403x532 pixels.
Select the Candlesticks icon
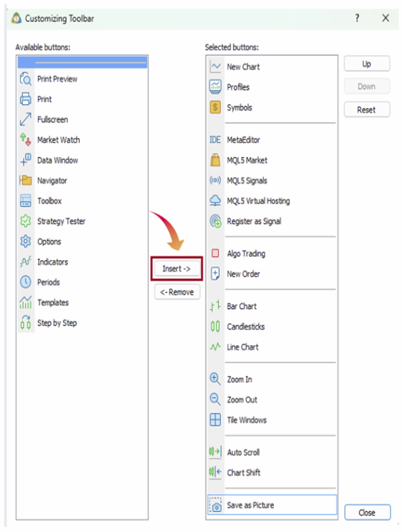click(215, 326)
